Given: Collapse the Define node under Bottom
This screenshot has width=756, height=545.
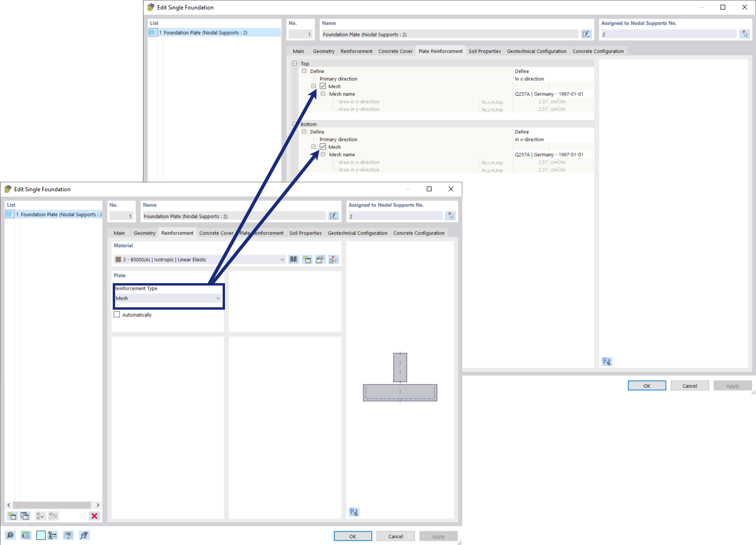Looking at the screenshot, I should click(x=304, y=132).
